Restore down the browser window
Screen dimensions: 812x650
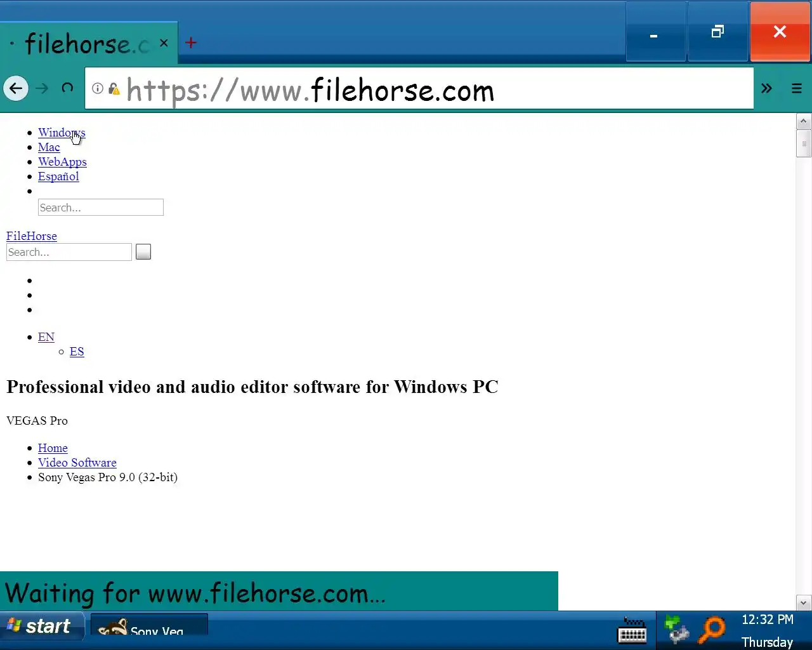(717, 32)
